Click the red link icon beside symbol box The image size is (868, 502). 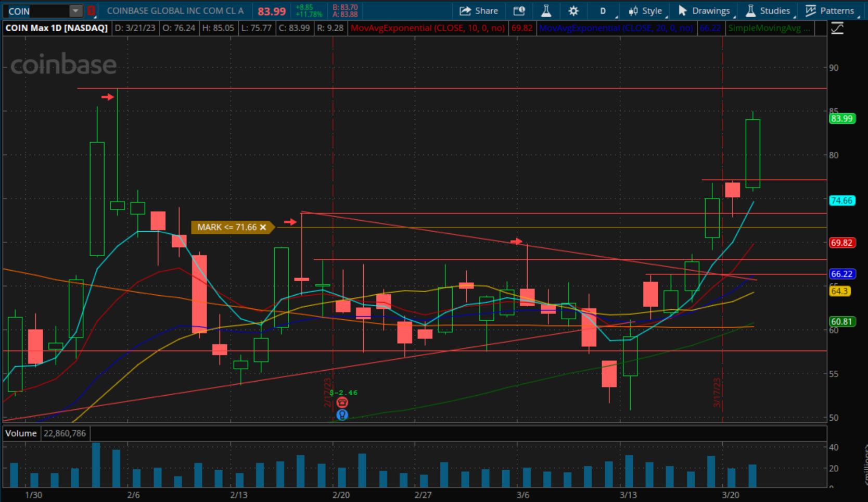pyautogui.click(x=91, y=11)
